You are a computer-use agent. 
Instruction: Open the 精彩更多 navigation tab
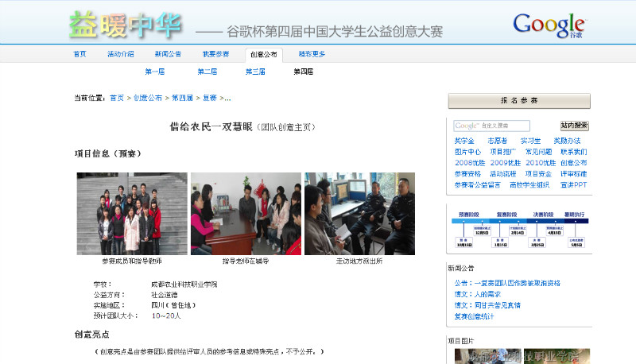[x=312, y=54]
